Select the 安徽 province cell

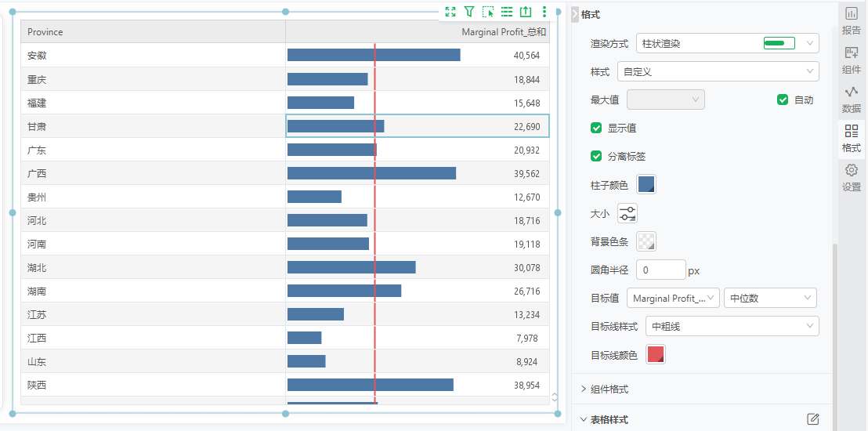tap(154, 56)
